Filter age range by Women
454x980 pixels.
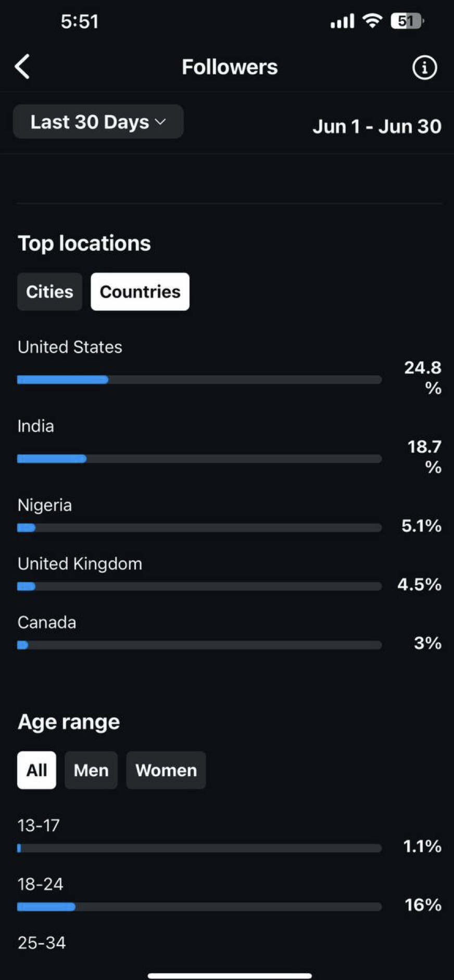tap(166, 770)
